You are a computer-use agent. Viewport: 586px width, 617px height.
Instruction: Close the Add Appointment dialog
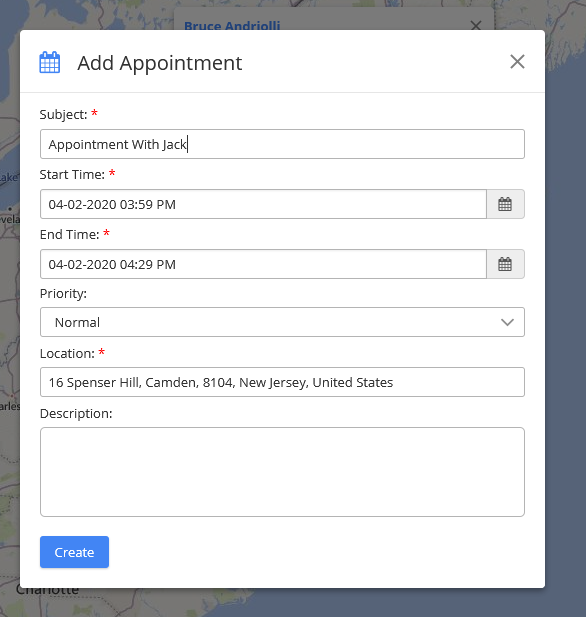[x=517, y=62]
